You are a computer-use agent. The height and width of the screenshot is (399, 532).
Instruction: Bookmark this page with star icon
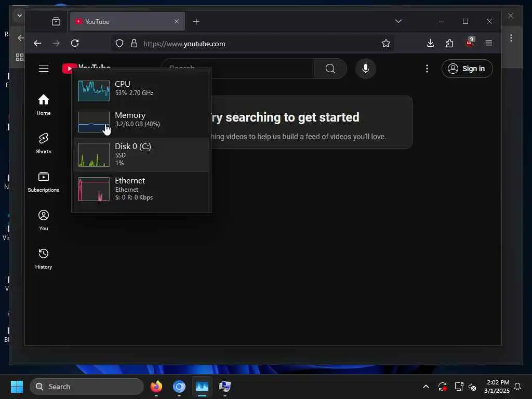tap(386, 44)
